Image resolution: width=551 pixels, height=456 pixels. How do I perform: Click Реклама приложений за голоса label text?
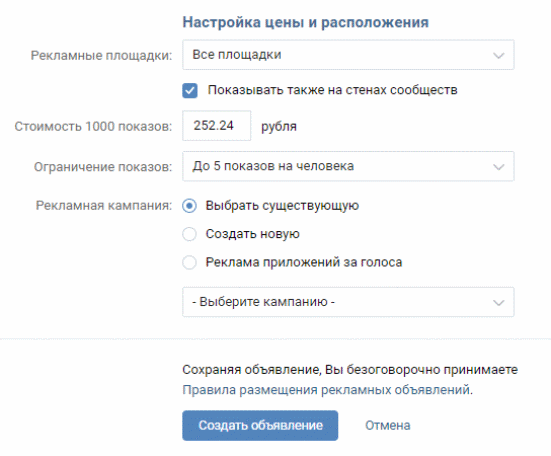(x=304, y=262)
